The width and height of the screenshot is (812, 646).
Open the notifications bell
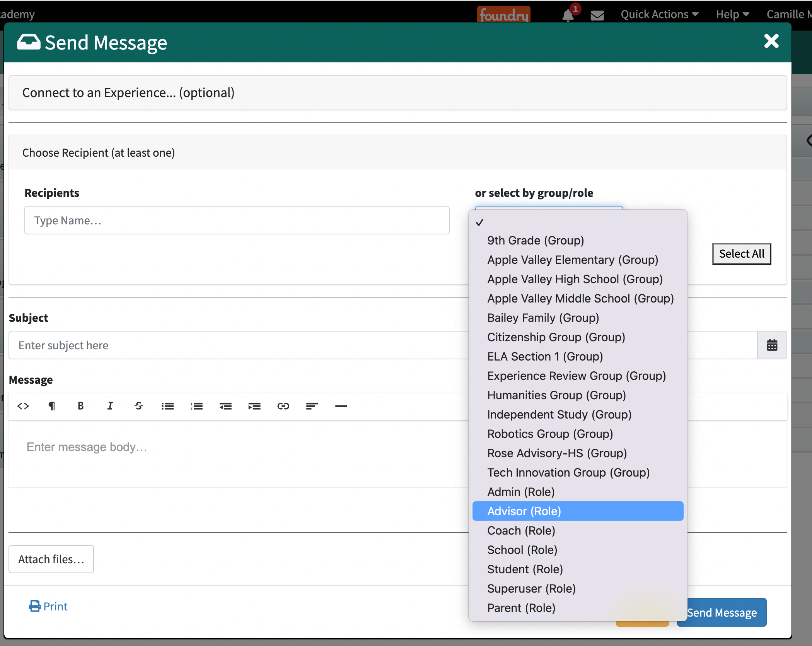pyautogui.click(x=568, y=15)
